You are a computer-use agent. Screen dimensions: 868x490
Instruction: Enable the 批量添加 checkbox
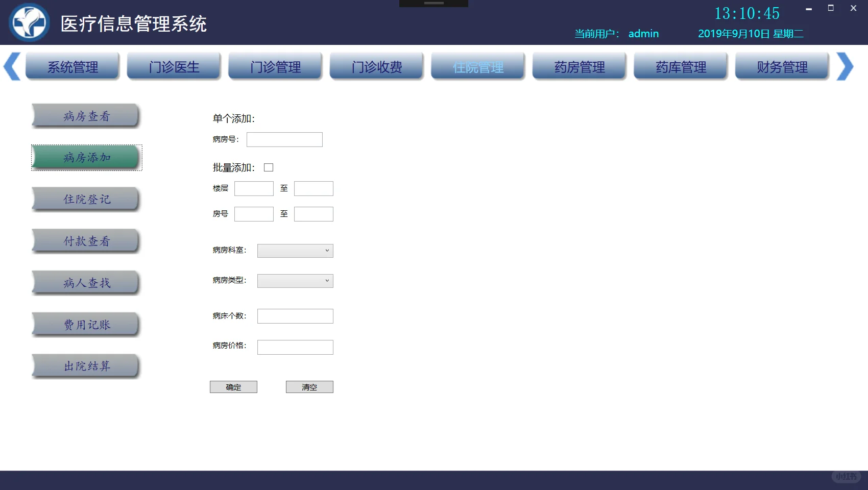coord(268,167)
